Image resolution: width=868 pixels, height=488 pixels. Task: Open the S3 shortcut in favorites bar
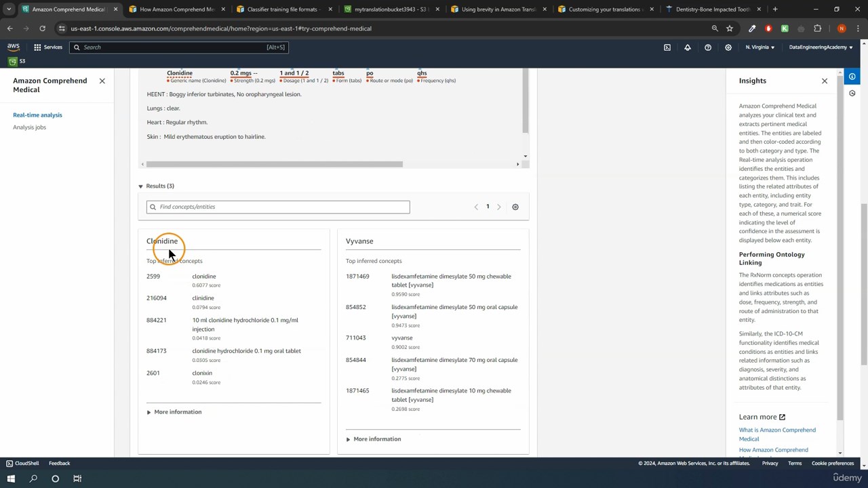tap(17, 62)
